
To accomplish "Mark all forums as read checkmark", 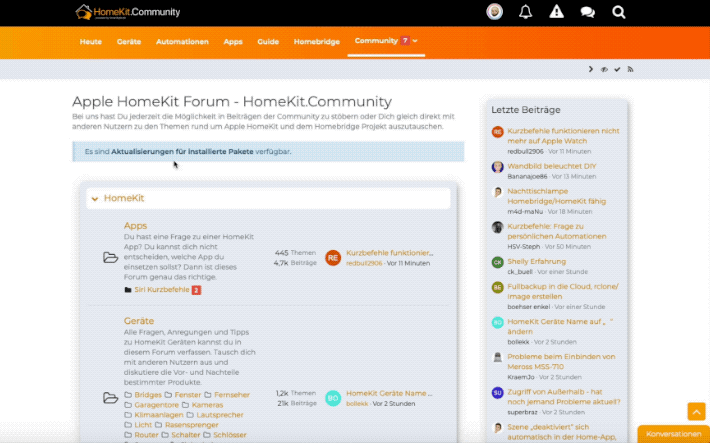I will tap(617, 69).
